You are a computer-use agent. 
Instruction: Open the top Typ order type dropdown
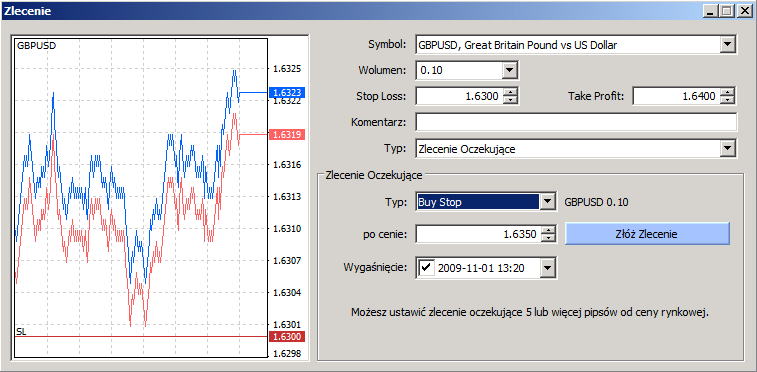[x=727, y=149]
